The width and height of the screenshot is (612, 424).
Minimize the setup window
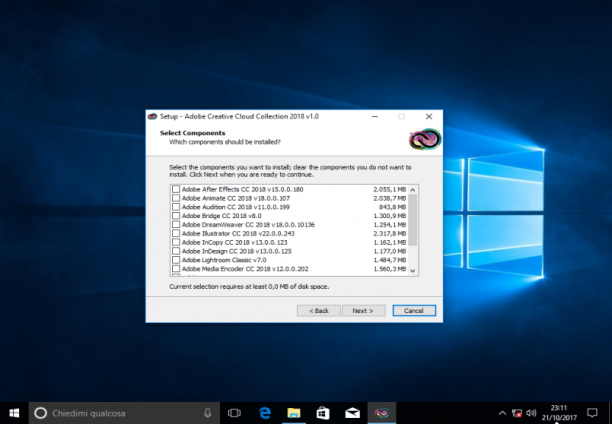point(375,116)
